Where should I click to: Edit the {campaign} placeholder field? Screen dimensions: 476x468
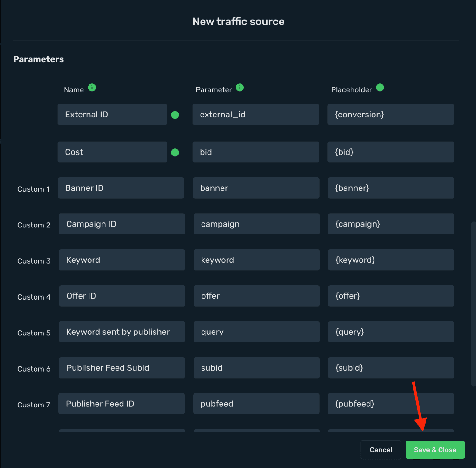coord(391,224)
